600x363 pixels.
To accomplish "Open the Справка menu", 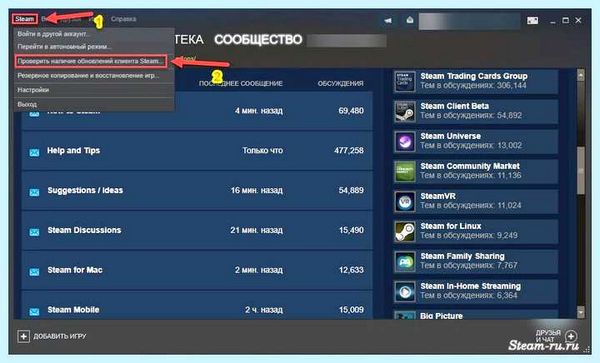I will tap(123, 19).
